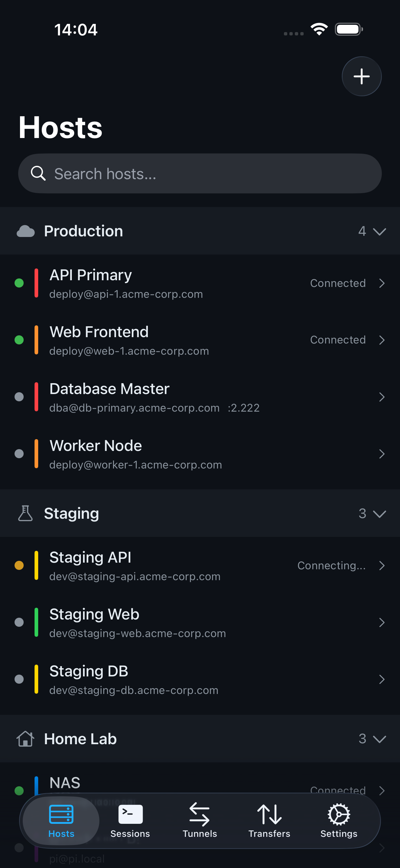Click the flask icon next to Staging
Image resolution: width=400 pixels, height=868 pixels.
coord(25,514)
